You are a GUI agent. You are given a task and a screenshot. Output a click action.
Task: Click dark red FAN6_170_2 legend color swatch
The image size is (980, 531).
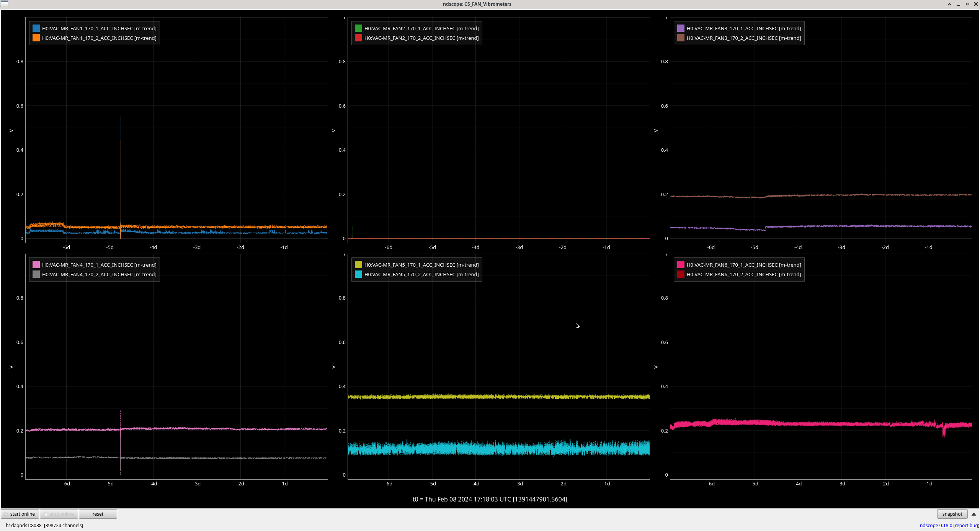click(681, 274)
